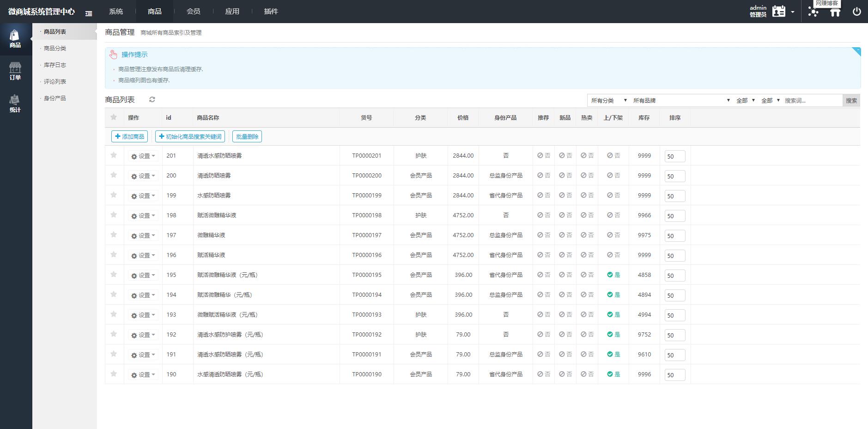Click item number TP0000197

[367, 235]
